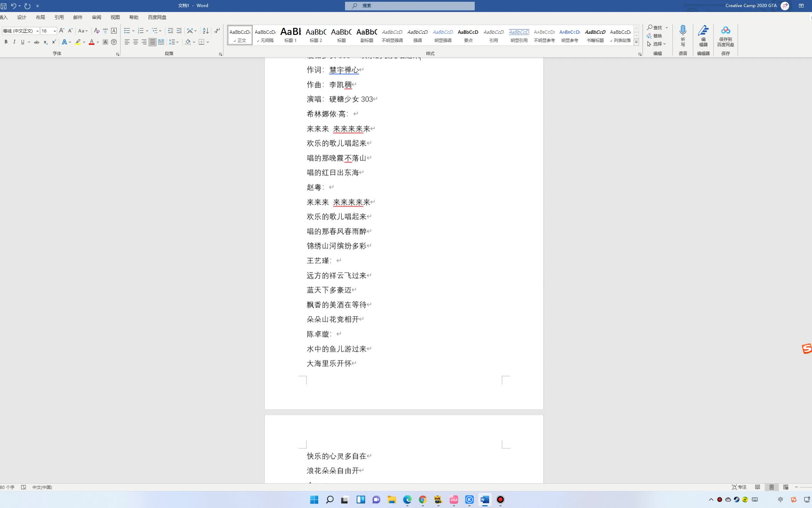Apply 无间隔 style
The height and width of the screenshot is (508, 812).
coord(265,35)
